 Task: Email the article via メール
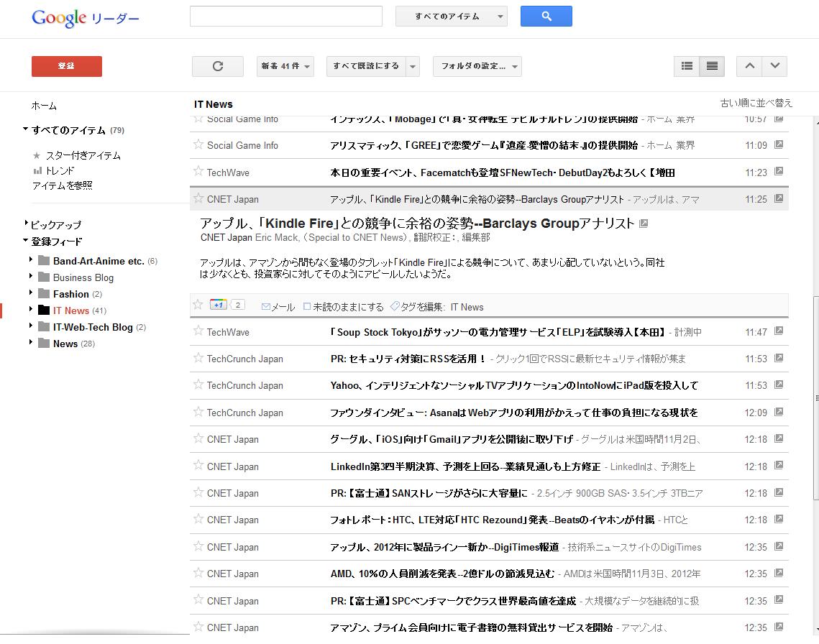278,307
